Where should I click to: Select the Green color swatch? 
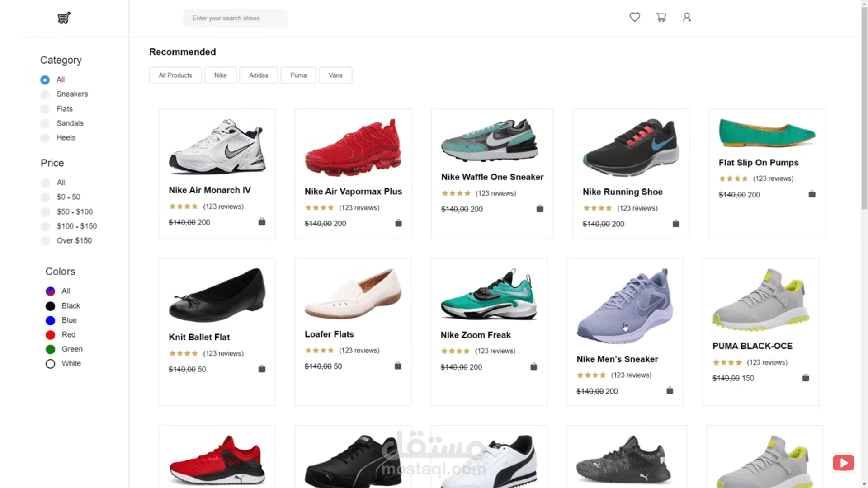[50, 349]
